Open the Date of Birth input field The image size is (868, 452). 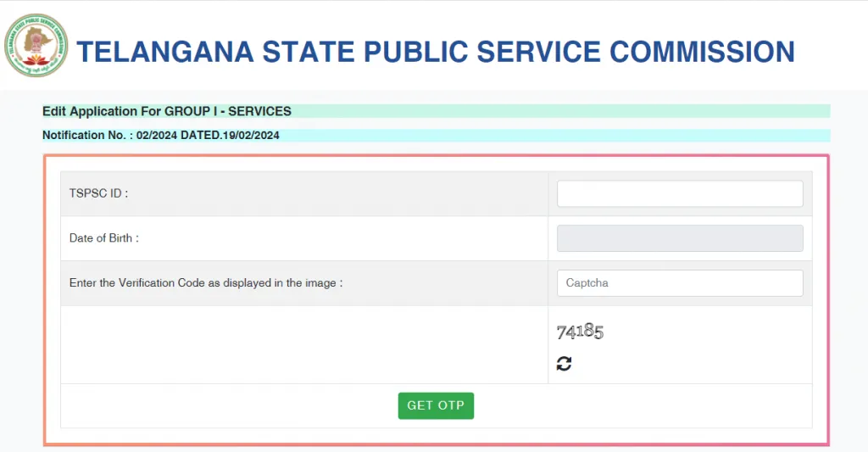[680, 238]
